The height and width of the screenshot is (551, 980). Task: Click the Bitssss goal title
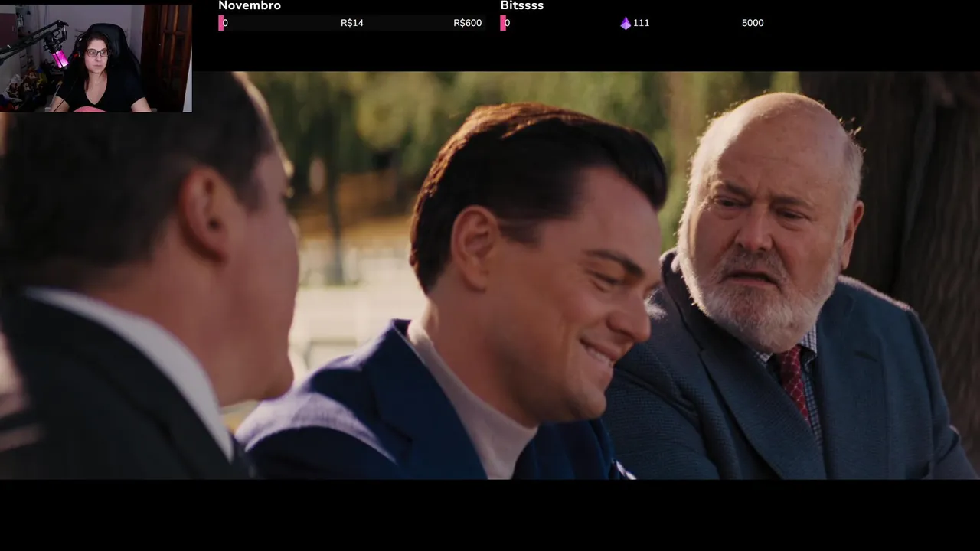522,6
